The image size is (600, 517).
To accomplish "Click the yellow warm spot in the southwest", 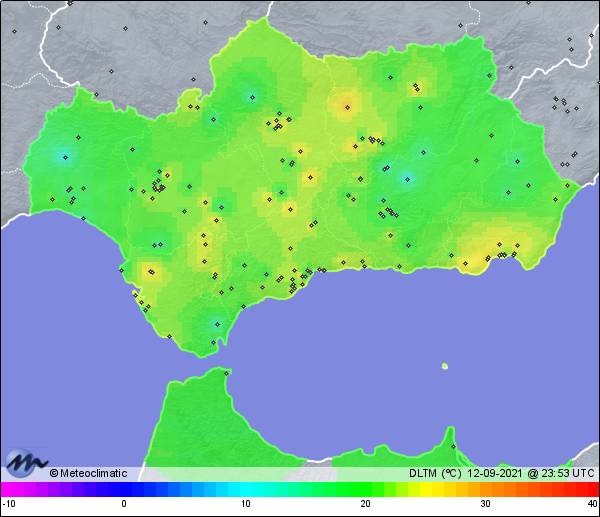I will click(151, 272).
